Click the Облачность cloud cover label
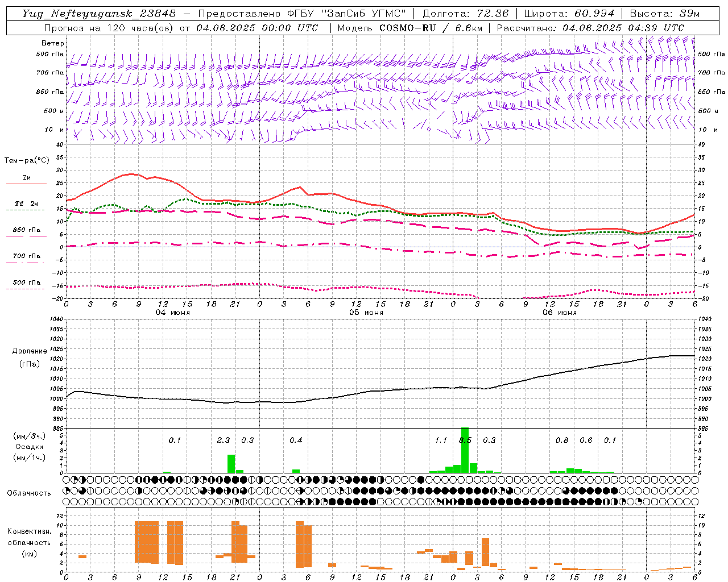Screen dimensions: 728x582 (29, 493)
